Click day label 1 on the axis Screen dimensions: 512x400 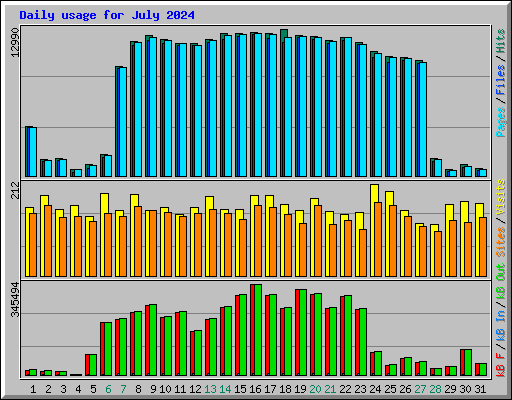(x=33, y=389)
